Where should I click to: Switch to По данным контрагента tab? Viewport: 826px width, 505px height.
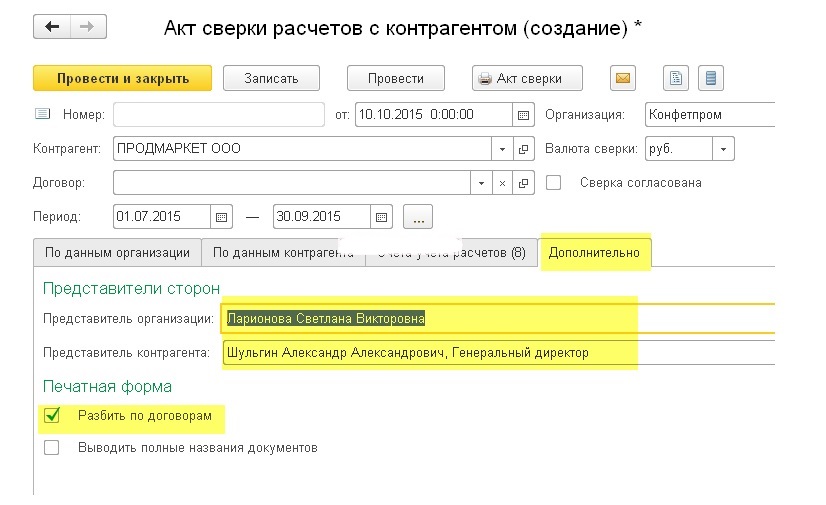283,253
